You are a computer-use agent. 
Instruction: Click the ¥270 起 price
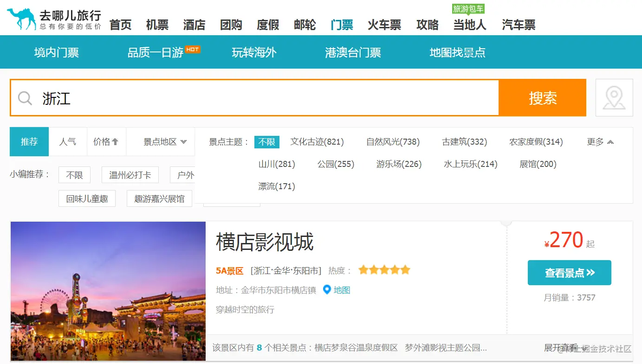569,240
